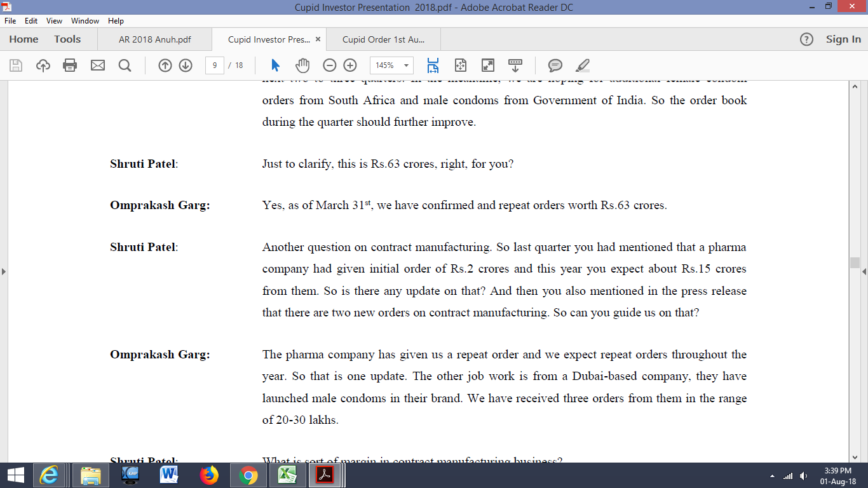Viewport: 868px width, 488px height.
Task: Zoom in with the plus button
Action: pyautogui.click(x=350, y=65)
